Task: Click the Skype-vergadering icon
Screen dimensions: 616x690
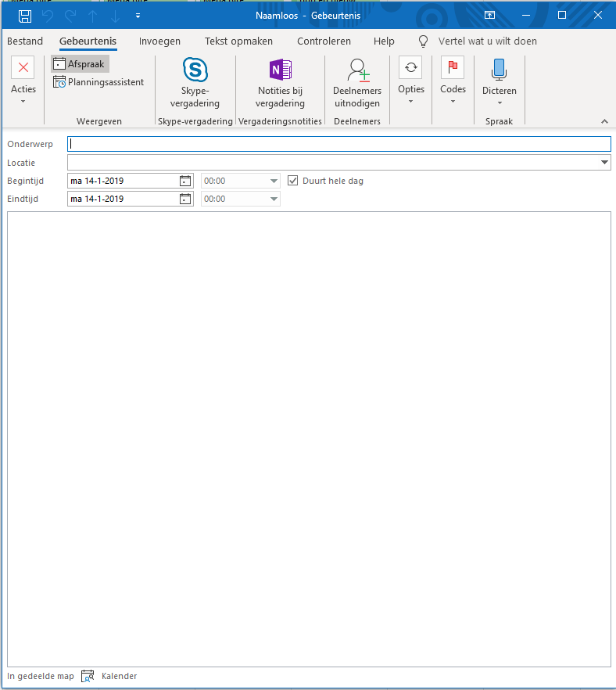Action: pos(195,70)
